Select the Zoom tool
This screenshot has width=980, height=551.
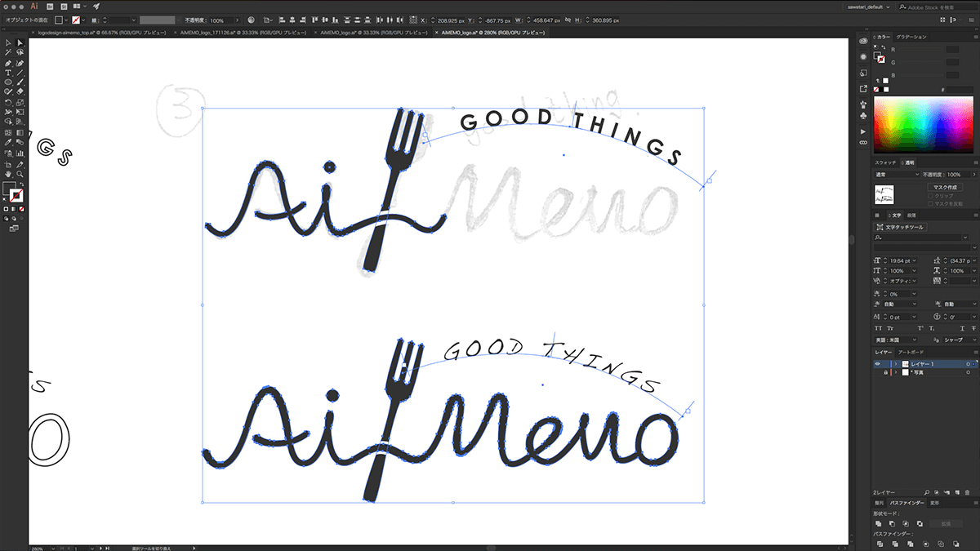[x=20, y=174]
